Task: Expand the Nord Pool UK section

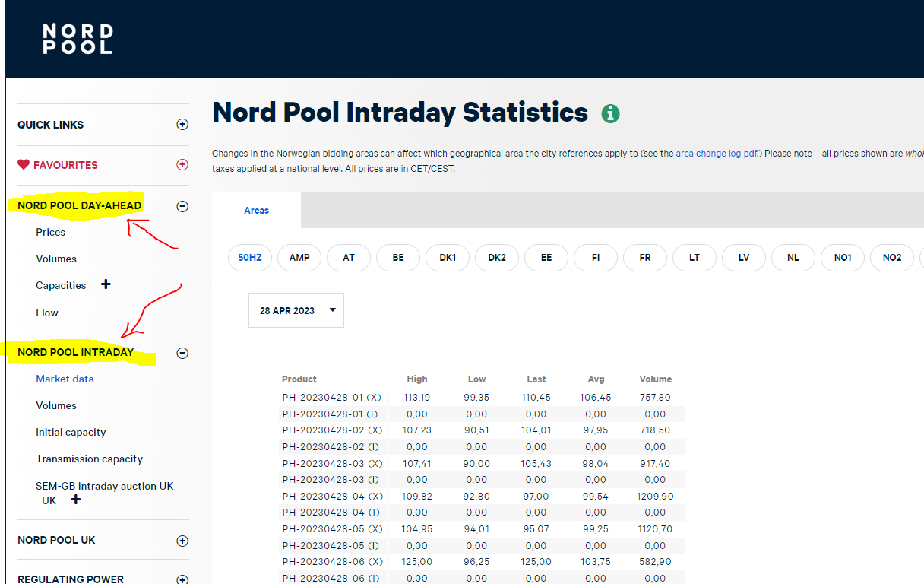Action: (x=182, y=541)
